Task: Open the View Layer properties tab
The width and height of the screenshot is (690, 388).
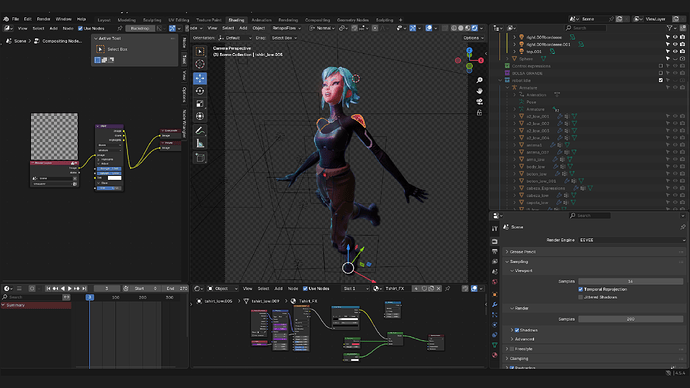Action: click(495, 262)
